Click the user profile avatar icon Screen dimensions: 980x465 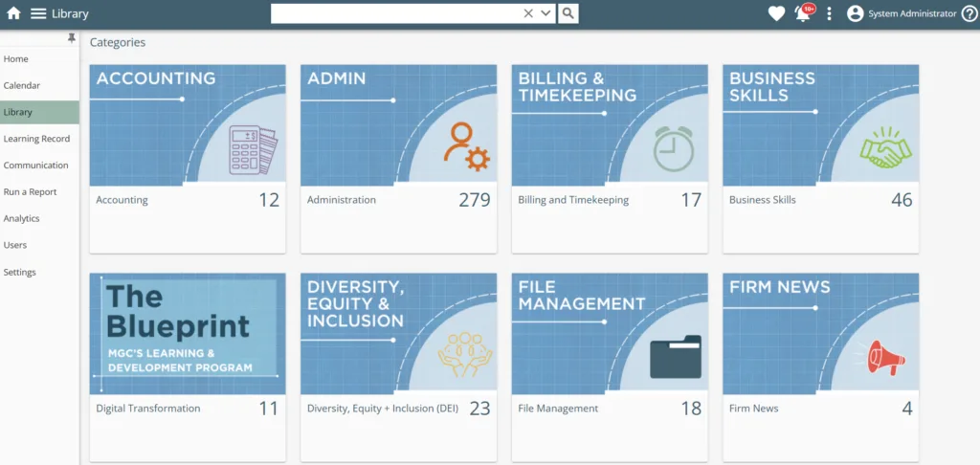coord(855,13)
